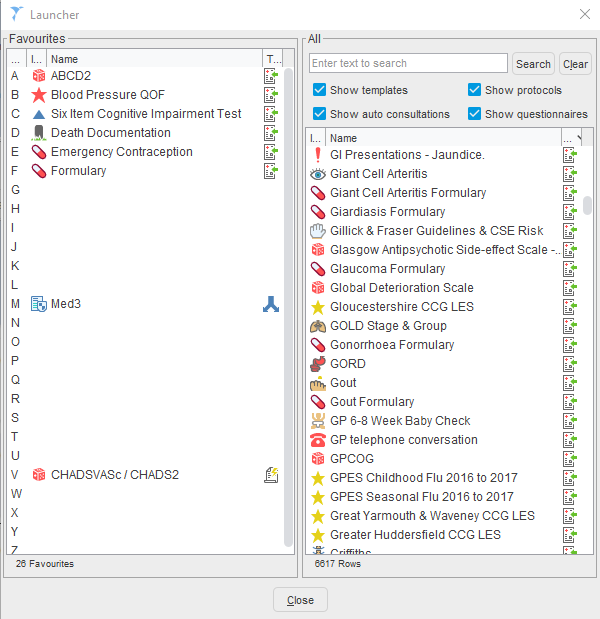
Task: Click the red star Blood Pressure QOF icon
Action: tap(39, 95)
